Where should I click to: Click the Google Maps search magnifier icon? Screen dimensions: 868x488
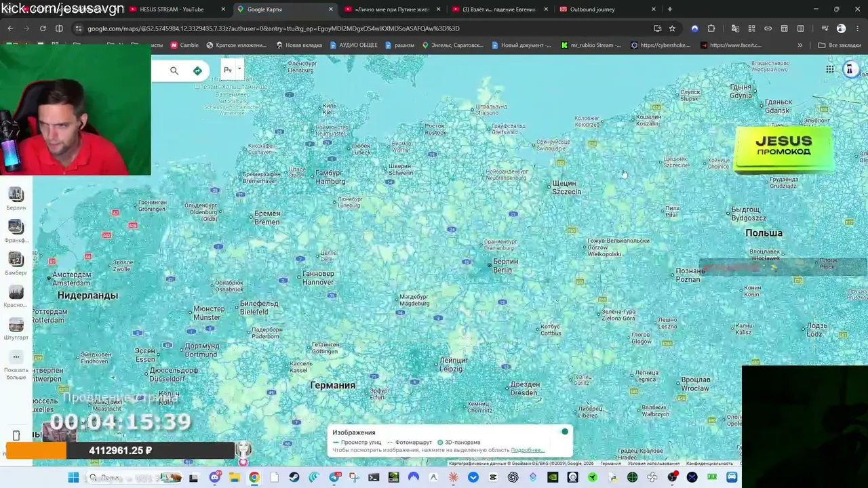click(x=174, y=70)
